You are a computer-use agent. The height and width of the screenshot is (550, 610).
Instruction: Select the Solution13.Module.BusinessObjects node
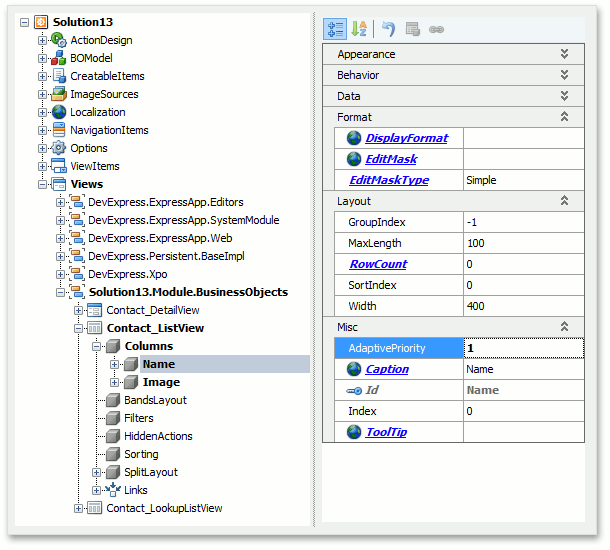pos(188,292)
